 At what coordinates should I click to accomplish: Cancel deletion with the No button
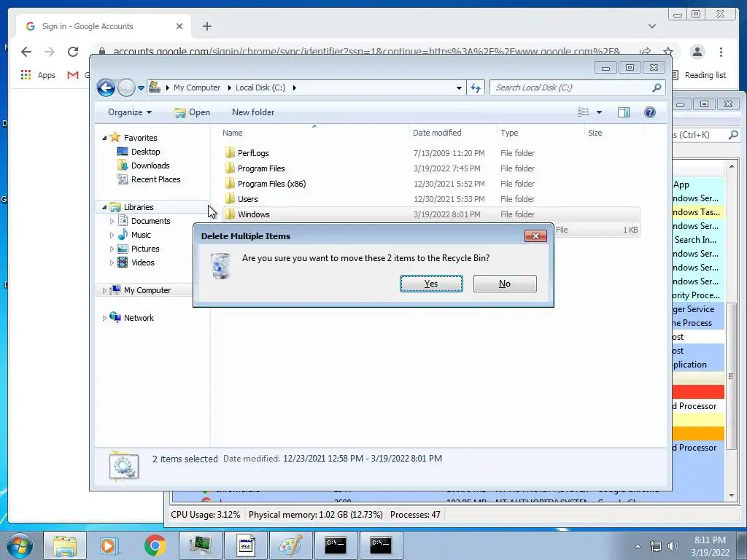click(505, 284)
